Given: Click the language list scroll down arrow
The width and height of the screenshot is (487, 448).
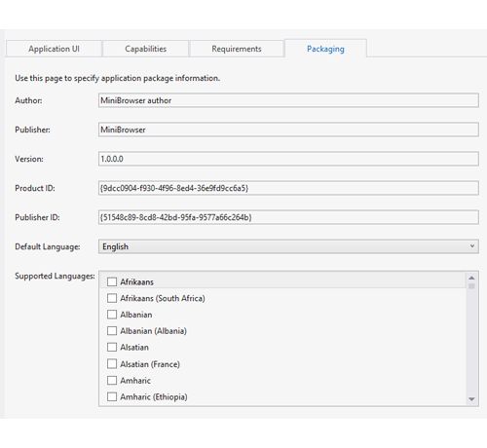Looking at the screenshot, I should click(x=471, y=399).
